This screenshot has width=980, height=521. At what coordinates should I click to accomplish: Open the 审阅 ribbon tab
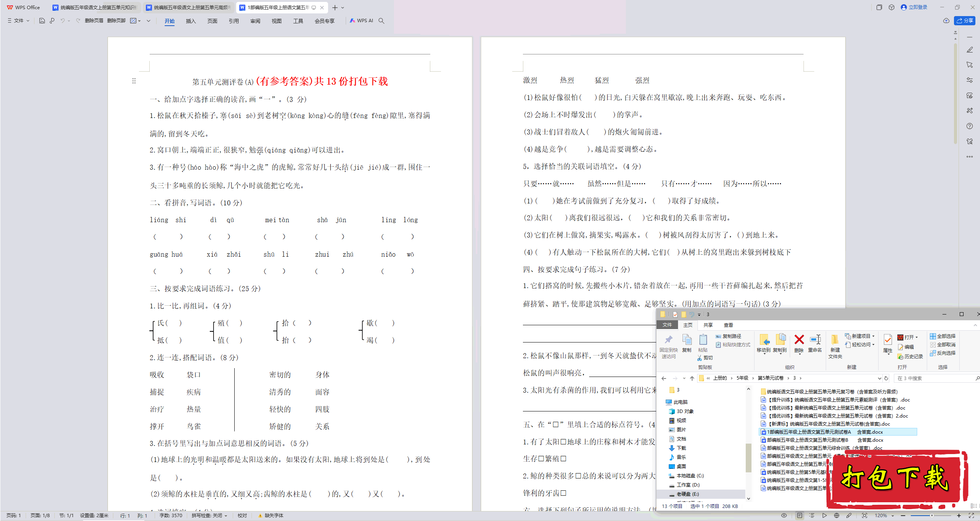(x=255, y=21)
